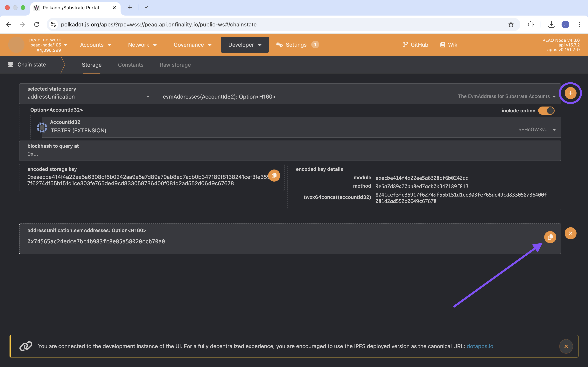Reload the page
588x367 pixels.
pyautogui.click(x=37, y=24)
